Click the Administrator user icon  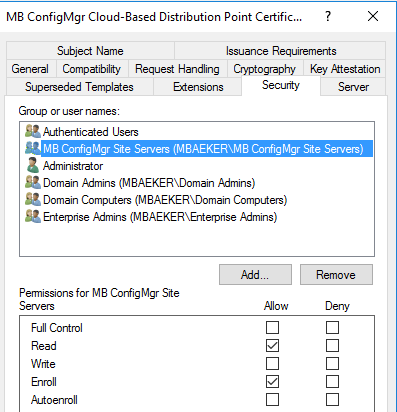[x=33, y=165]
